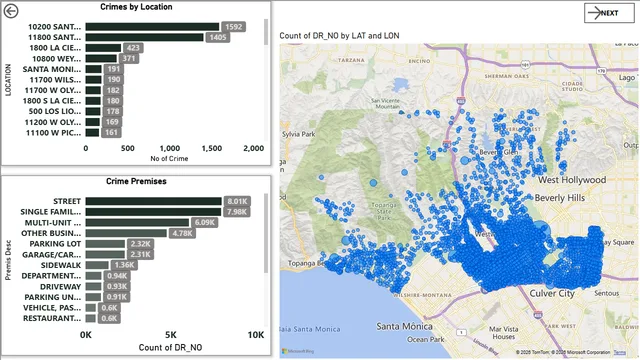Click the Crimes by Location title
The width and height of the screenshot is (640, 360).
[136, 7]
